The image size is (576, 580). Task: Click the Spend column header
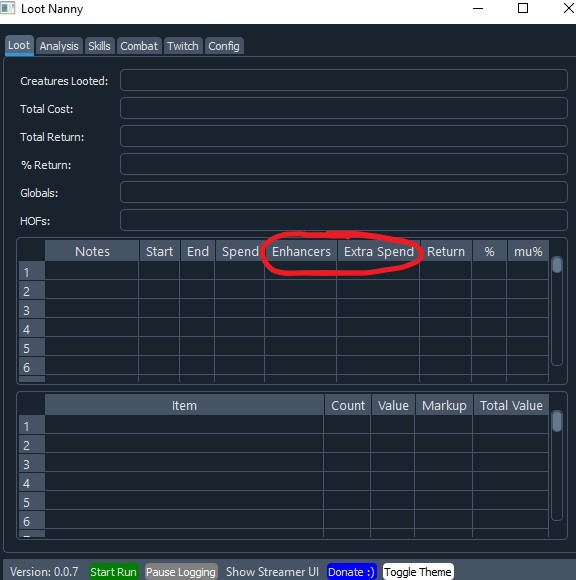tap(240, 251)
